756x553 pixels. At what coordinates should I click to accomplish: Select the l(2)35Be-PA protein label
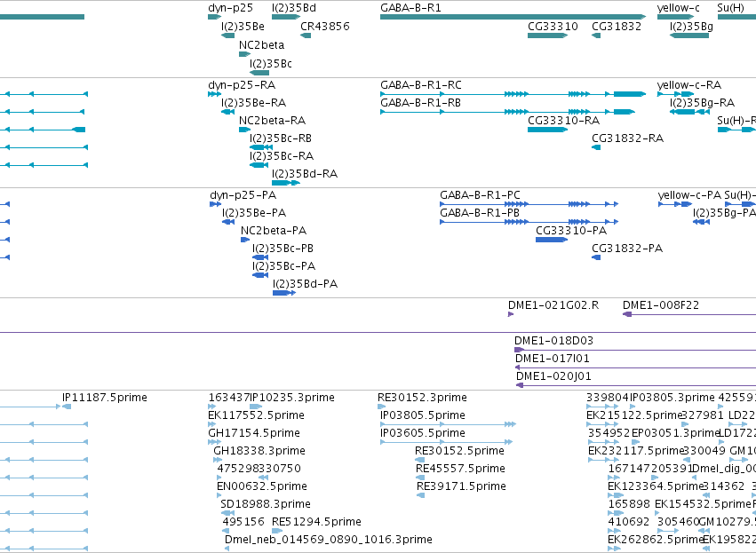click(254, 213)
